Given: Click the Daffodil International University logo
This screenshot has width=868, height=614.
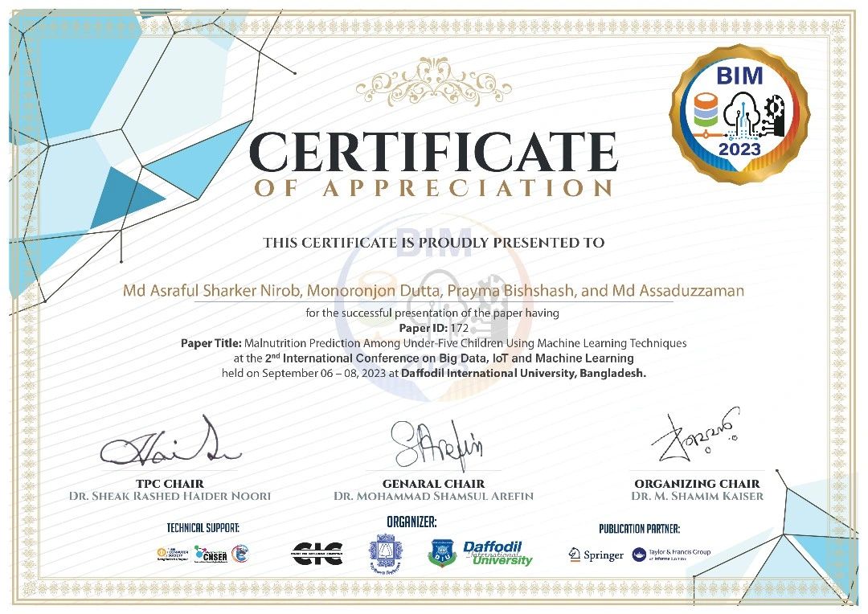Looking at the screenshot, I should point(480,554).
